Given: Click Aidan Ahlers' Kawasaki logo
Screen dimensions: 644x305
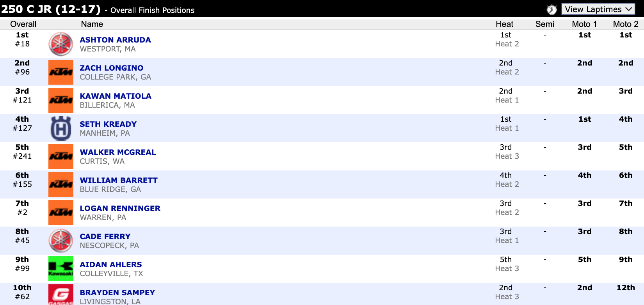Looking at the screenshot, I should (x=61, y=269).
